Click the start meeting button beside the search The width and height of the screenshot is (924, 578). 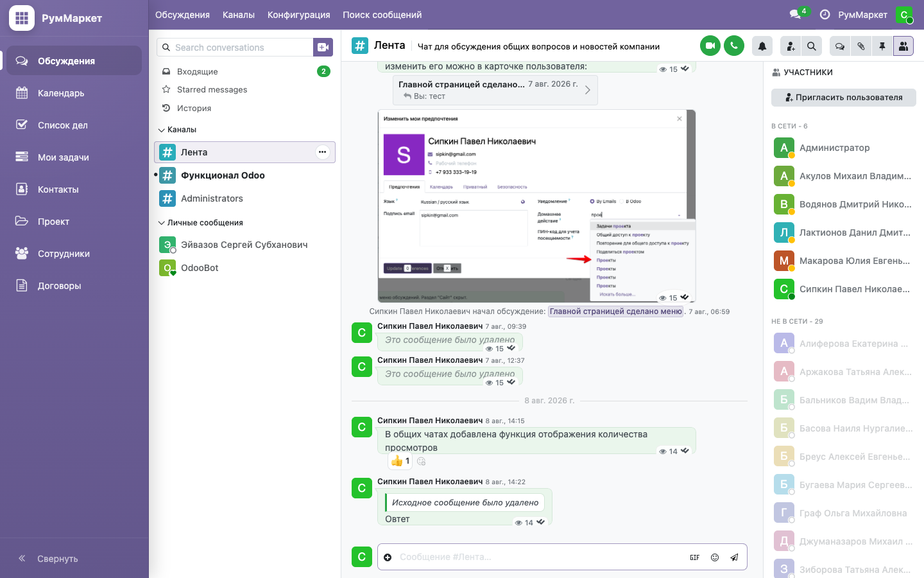(323, 47)
